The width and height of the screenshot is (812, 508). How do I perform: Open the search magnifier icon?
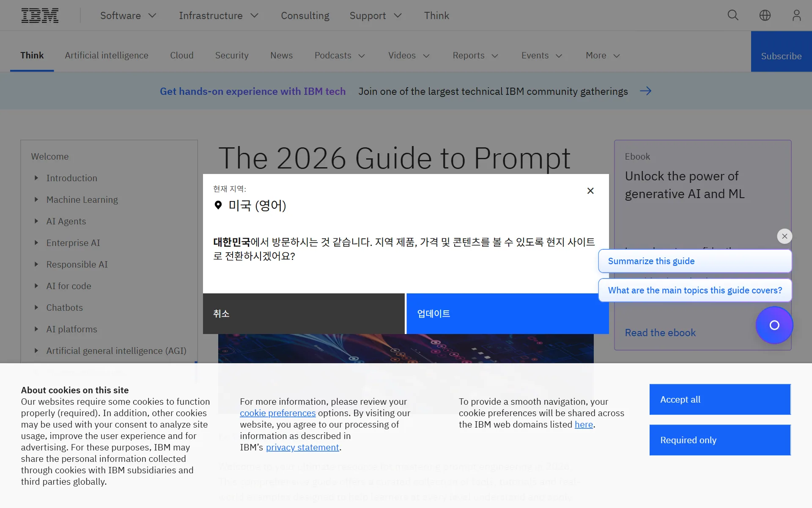click(x=733, y=15)
